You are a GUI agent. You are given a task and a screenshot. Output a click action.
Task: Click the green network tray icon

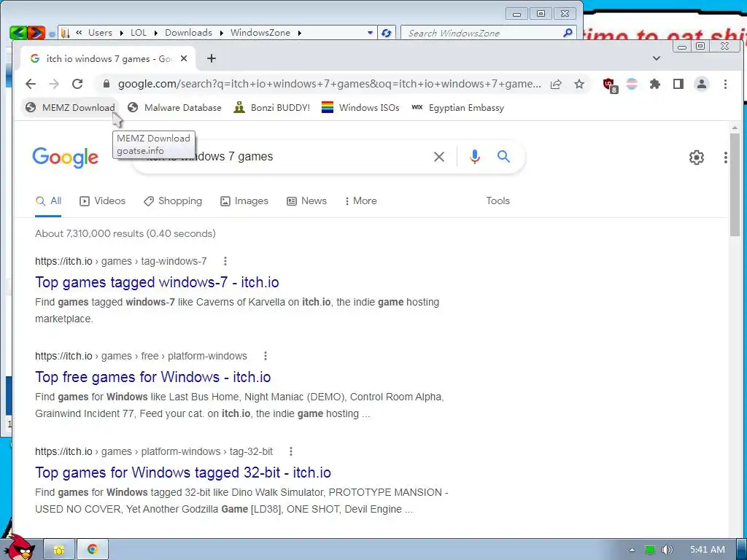tap(650, 550)
